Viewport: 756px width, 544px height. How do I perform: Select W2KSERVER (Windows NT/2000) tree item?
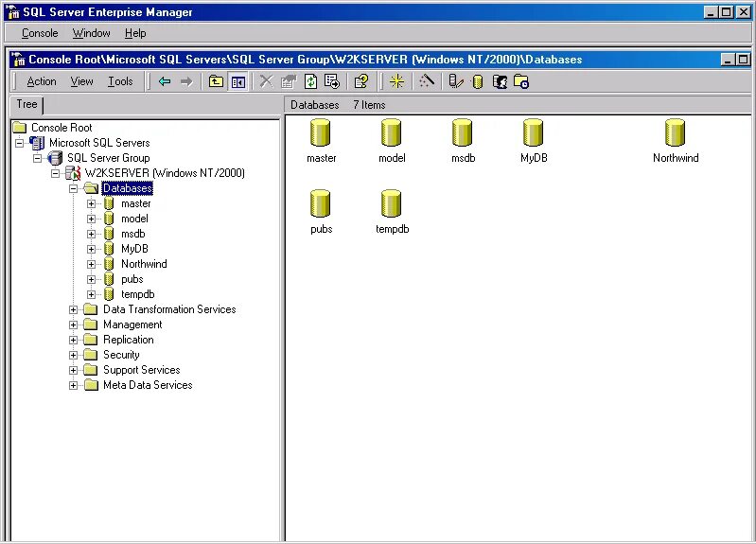click(165, 173)
